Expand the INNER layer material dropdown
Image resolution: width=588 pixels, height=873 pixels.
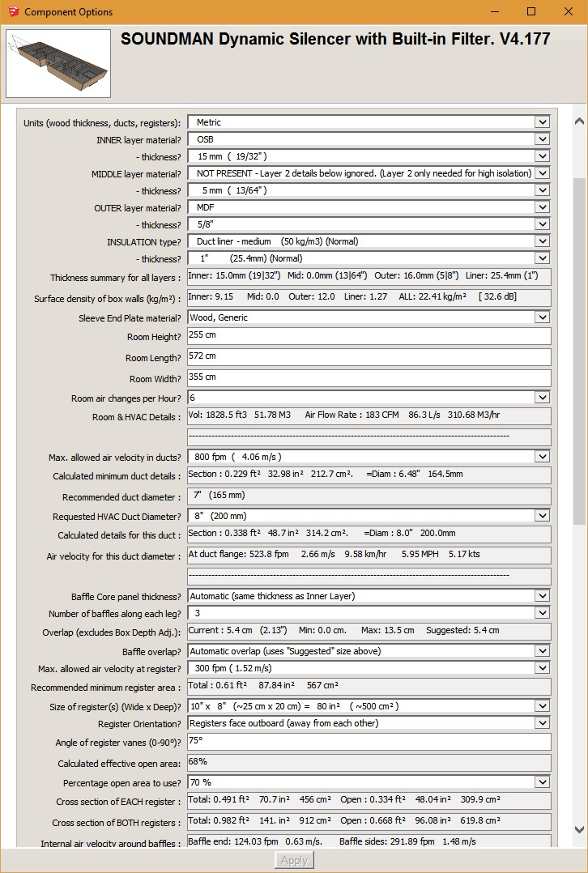369,139
